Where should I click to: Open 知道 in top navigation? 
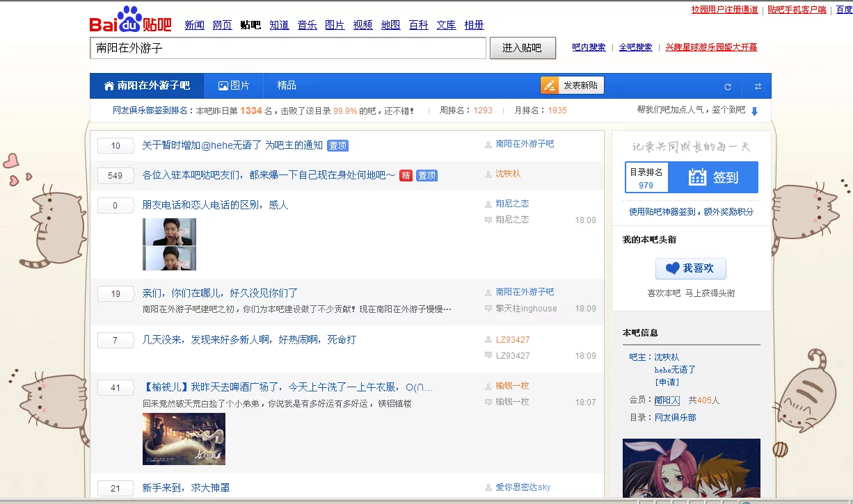click(x=279, y=25)
